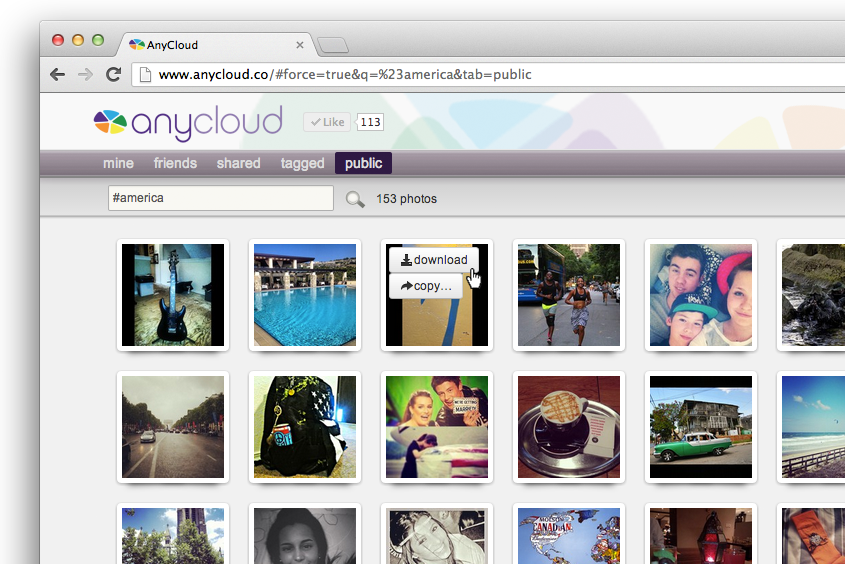Open the black backpack photo

click(x=305, y=427)
